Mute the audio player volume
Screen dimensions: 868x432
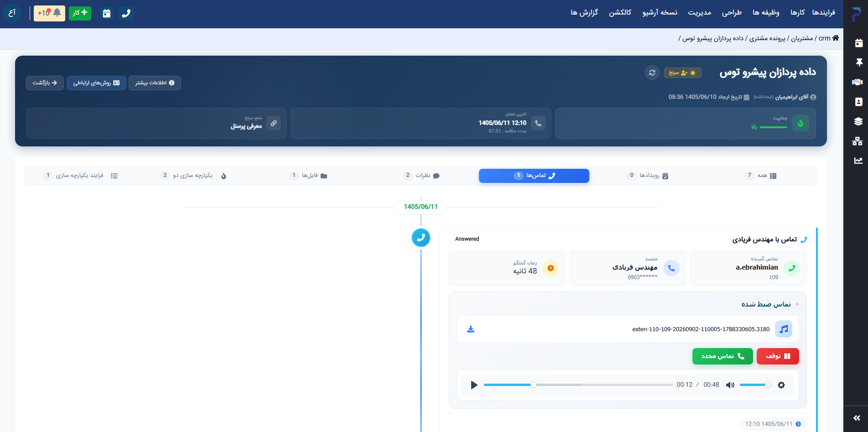[x=730, y=385]
